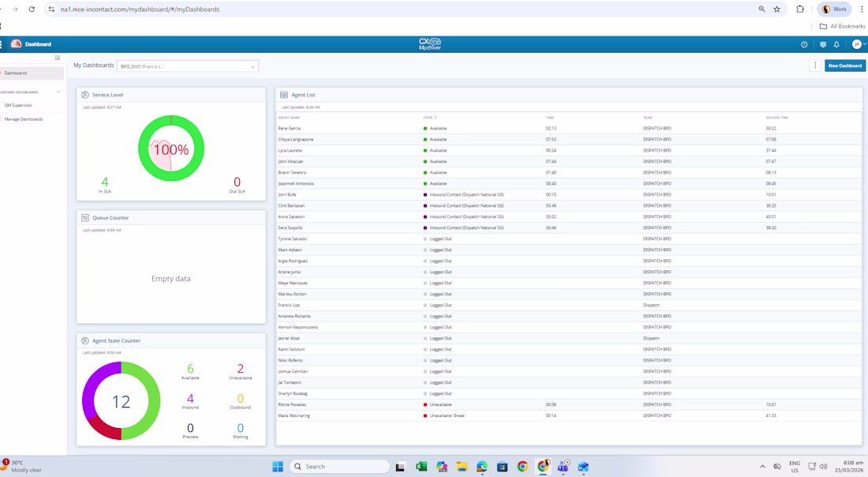
Task: Select Dashboards in the sidebar
Action: pos(16,73)
